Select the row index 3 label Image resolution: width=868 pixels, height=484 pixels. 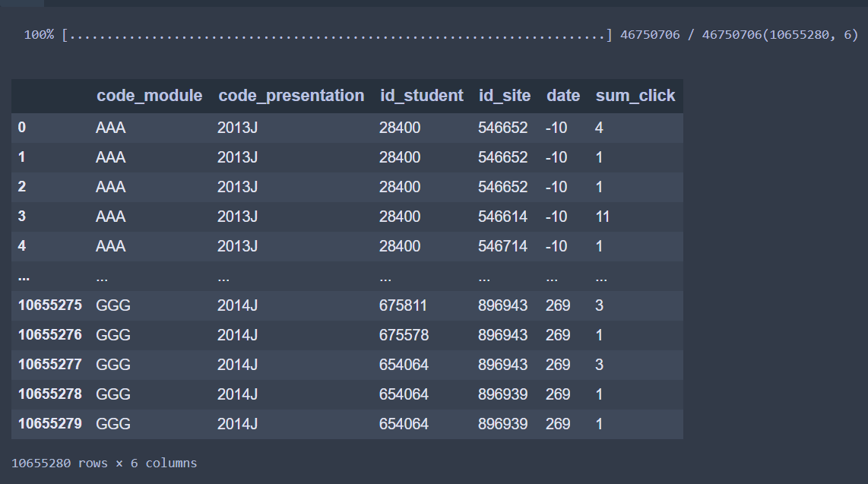point(22,217)
